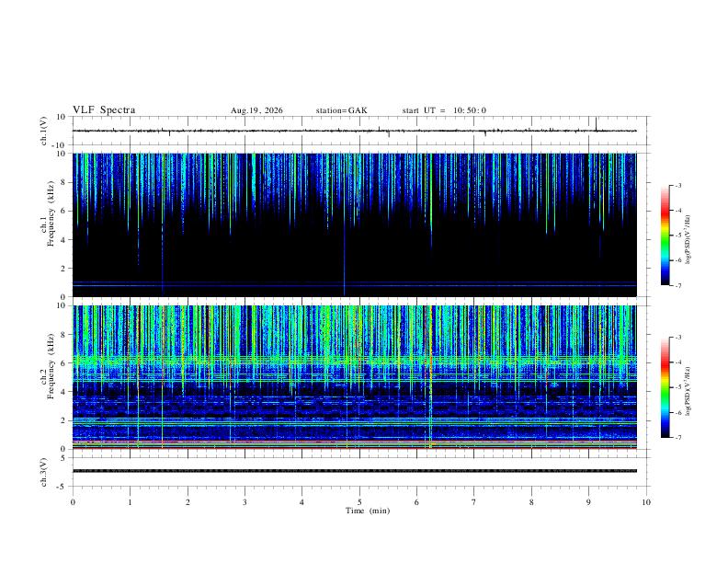This screenshot has width=728, height=563.
Task: Click the ch.1 spectrogram colorbar
Action: 665,236
